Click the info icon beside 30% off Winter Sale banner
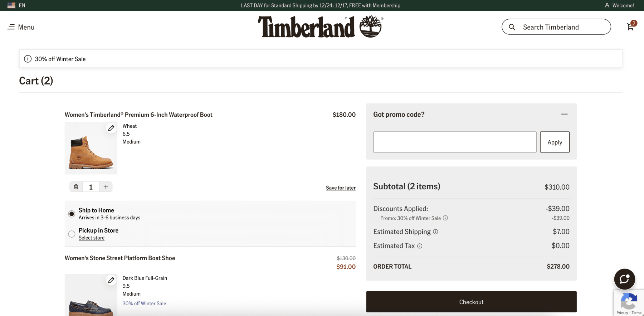Image resolution: width=644 pixels, height=316 pixels. click(28, 59)
